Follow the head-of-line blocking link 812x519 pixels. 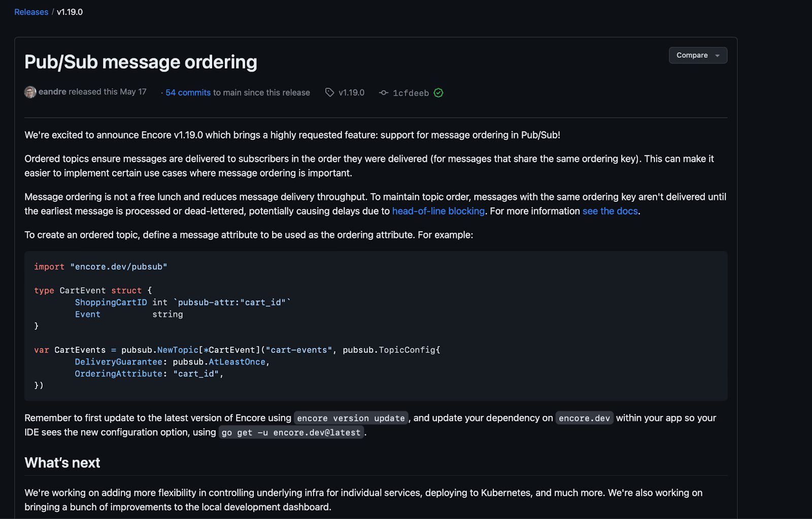click(438, 211)
